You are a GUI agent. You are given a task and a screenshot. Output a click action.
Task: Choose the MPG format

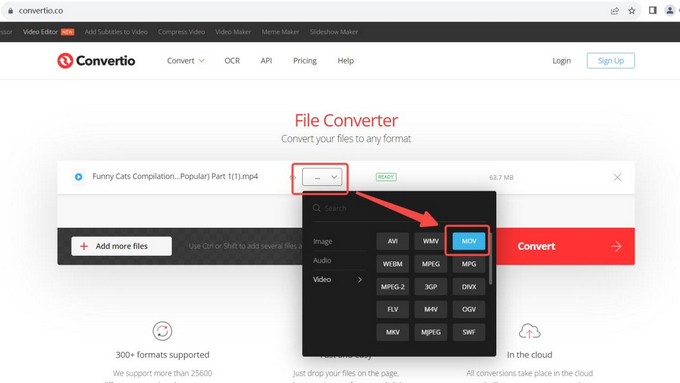pos(469,264)
